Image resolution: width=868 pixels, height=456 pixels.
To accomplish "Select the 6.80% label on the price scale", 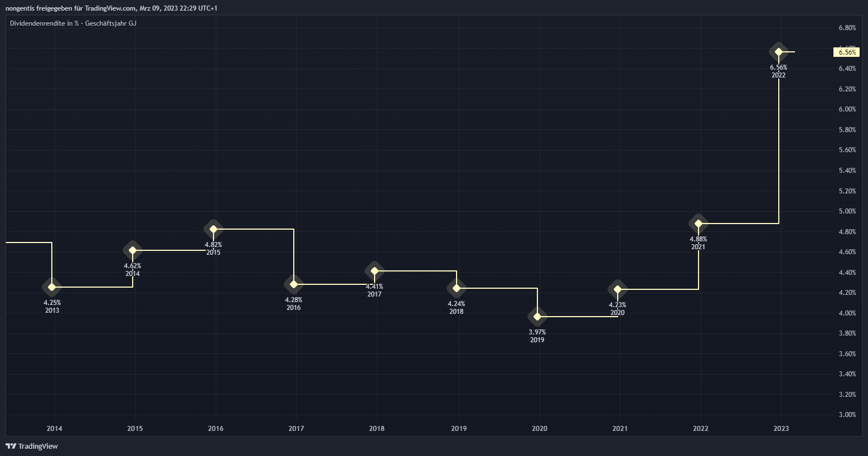I will pyautogui.click(x=847, y=28).
